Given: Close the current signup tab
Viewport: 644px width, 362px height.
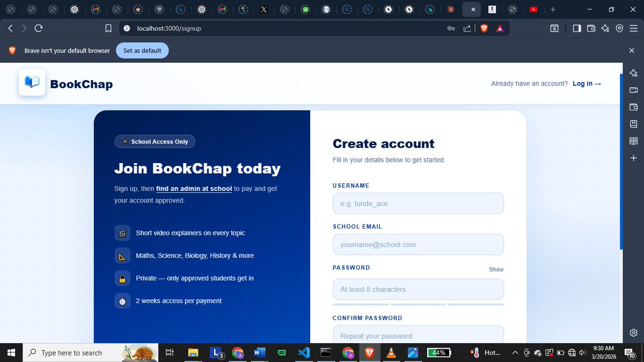Looking at the screenshot, I should (472, 9).
